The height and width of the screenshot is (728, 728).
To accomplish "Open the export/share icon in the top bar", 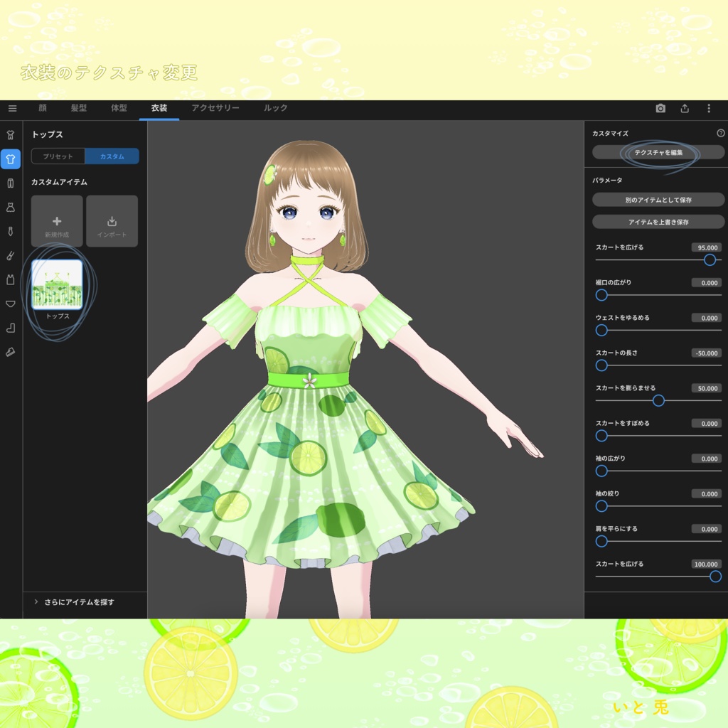I will click(685, 108).
